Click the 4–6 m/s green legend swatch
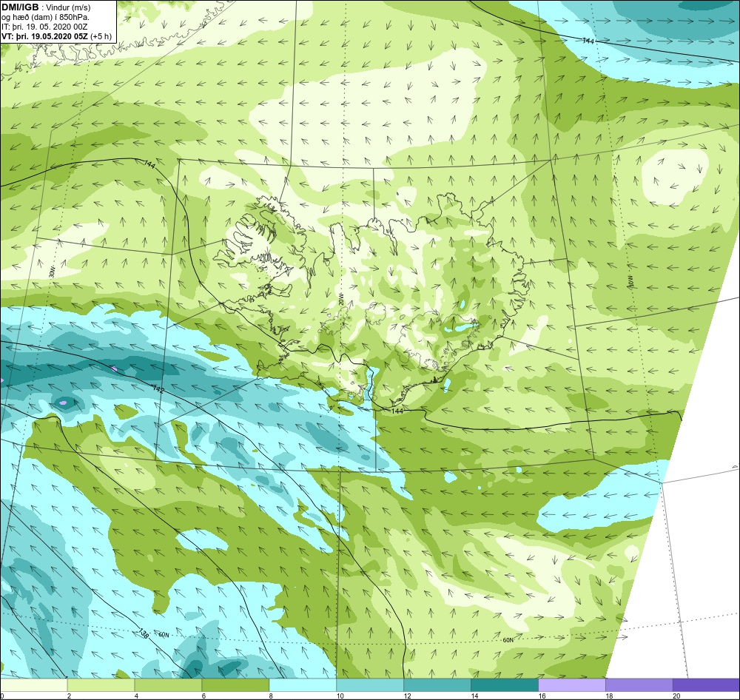Viewport: 740px width, 700px height. point(168,684)
